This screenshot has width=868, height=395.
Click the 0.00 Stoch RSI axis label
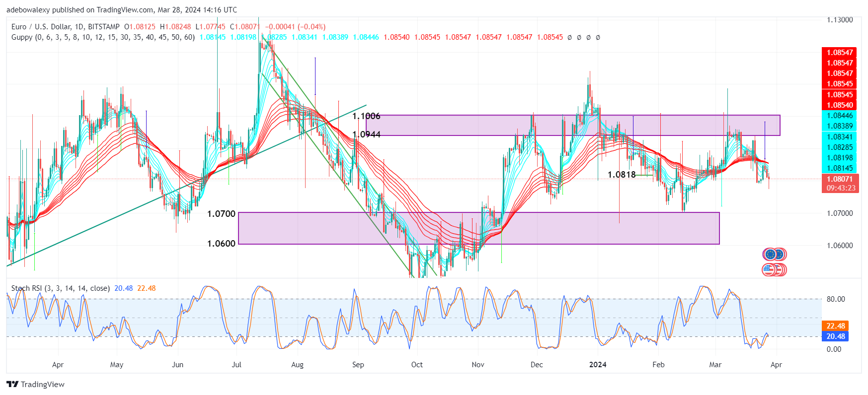pos(834,349)
